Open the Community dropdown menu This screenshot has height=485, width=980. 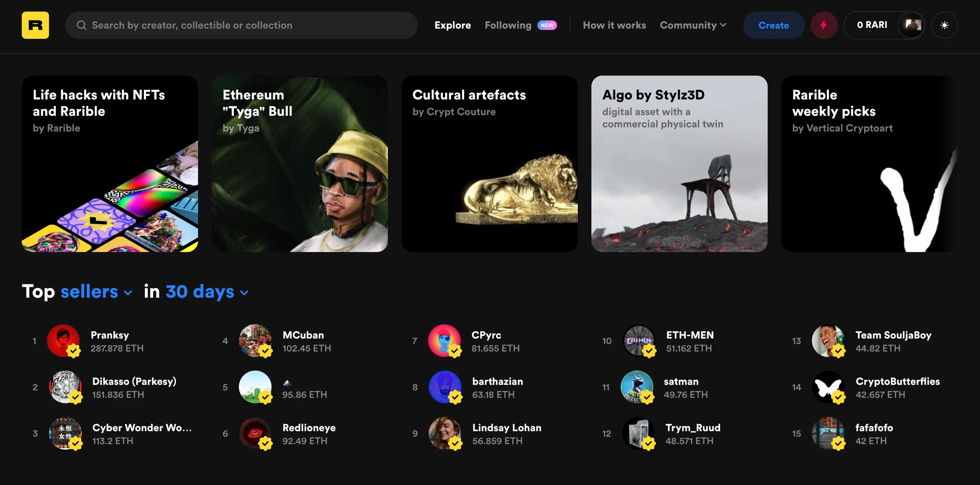[x=693, y=25]
